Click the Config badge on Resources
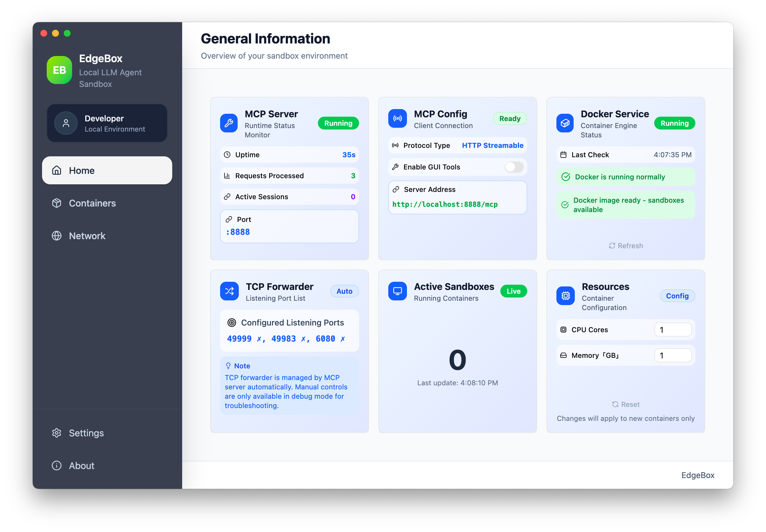 click(x=677, y=296)
